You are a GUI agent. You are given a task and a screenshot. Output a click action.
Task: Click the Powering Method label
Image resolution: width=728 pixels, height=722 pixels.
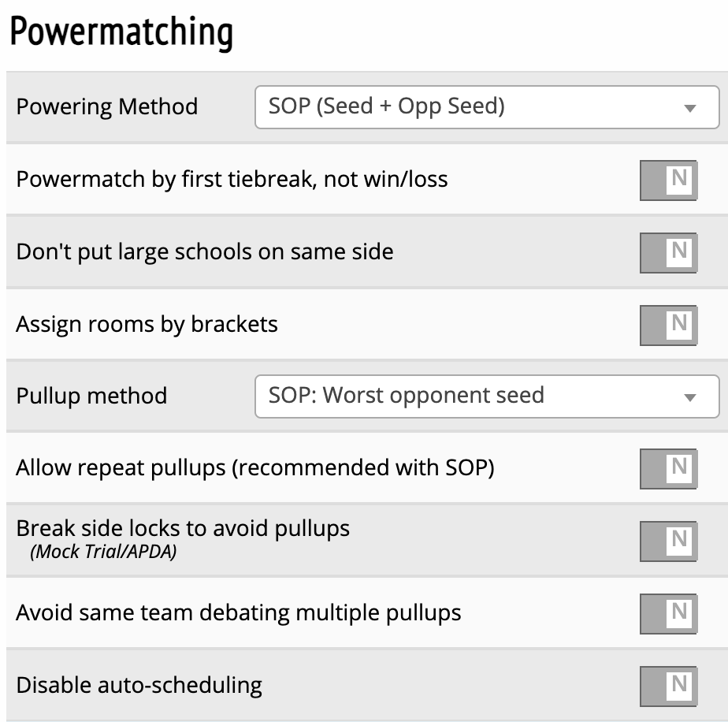point(107,107)
